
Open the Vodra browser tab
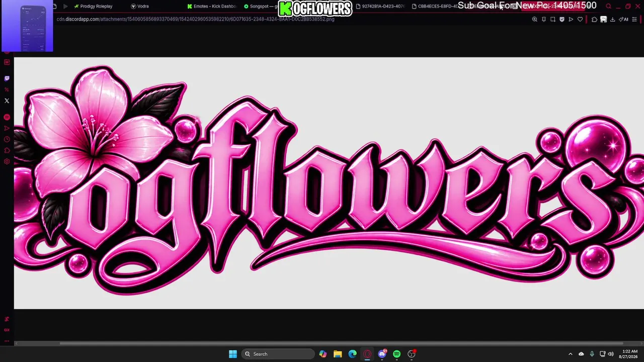pyautogui.click(x=140, y=6)
